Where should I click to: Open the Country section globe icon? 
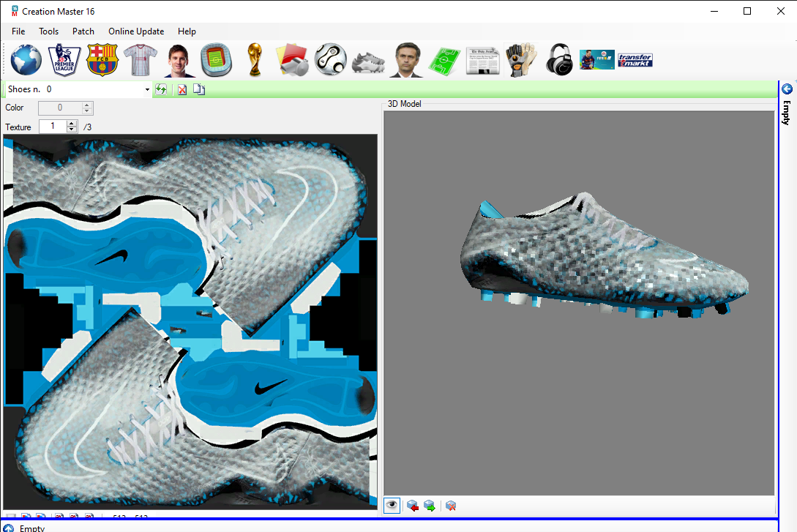click(26, 60)
